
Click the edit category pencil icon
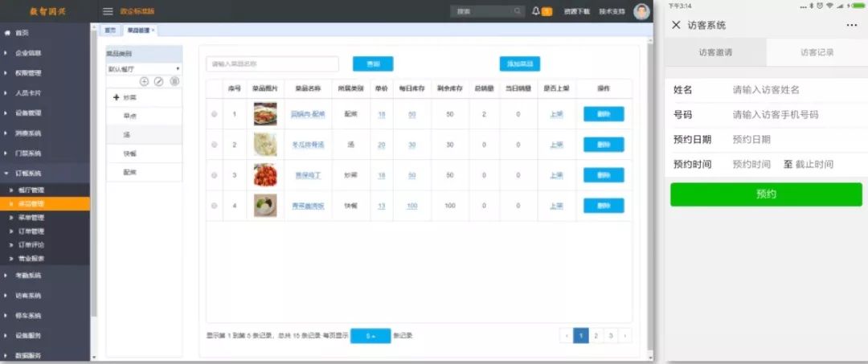point(158,81)
